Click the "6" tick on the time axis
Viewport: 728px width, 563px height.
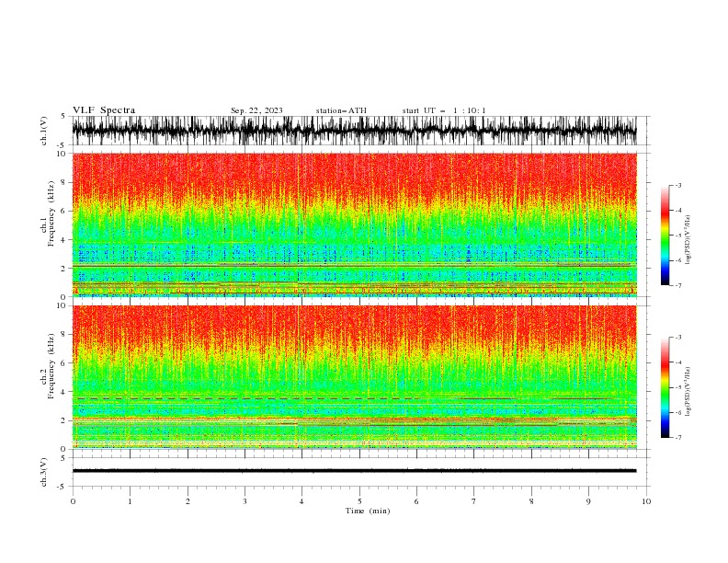click(x=416, y=501)
